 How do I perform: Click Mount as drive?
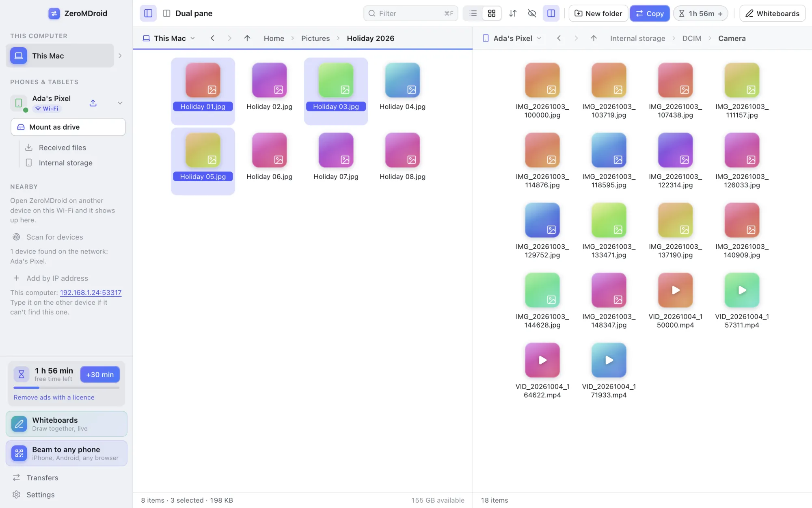68,127
